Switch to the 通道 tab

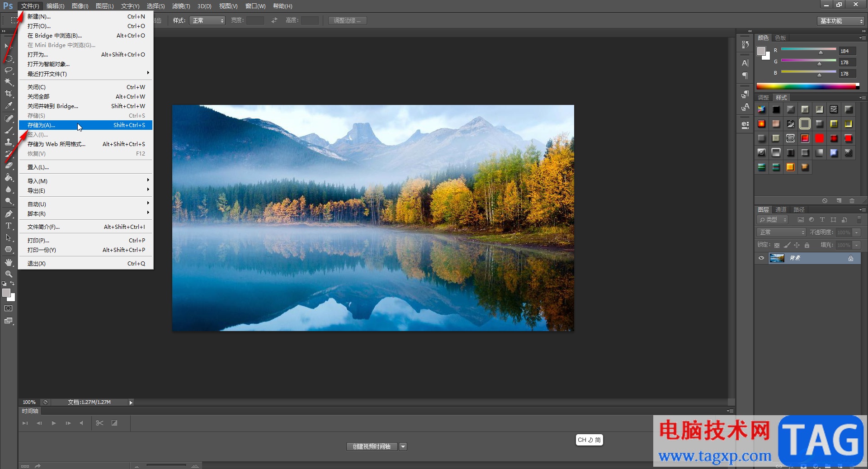(x=781, y=209)
